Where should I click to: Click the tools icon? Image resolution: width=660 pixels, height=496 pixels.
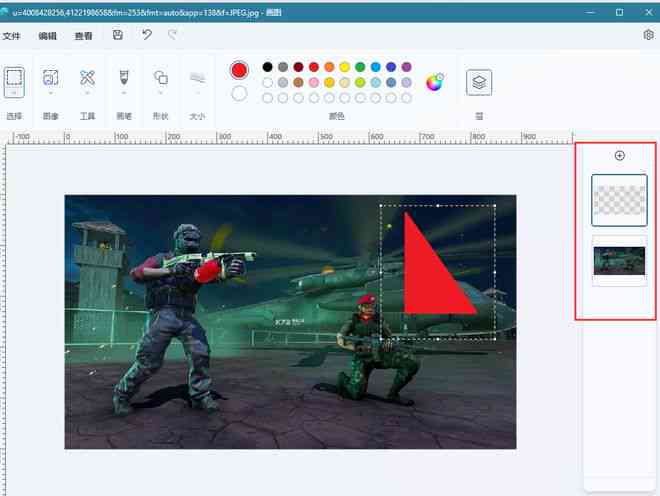coord(88,77)
